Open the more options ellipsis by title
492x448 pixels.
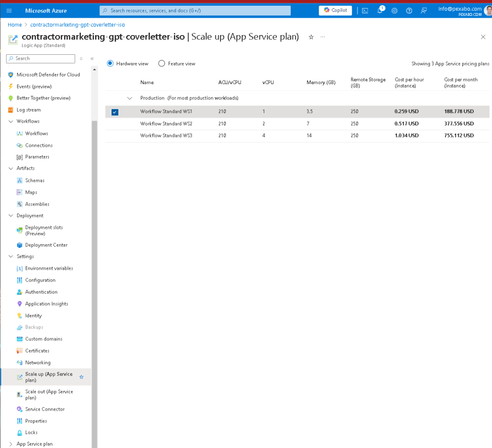pyautogui.click(x=322, y=37)
